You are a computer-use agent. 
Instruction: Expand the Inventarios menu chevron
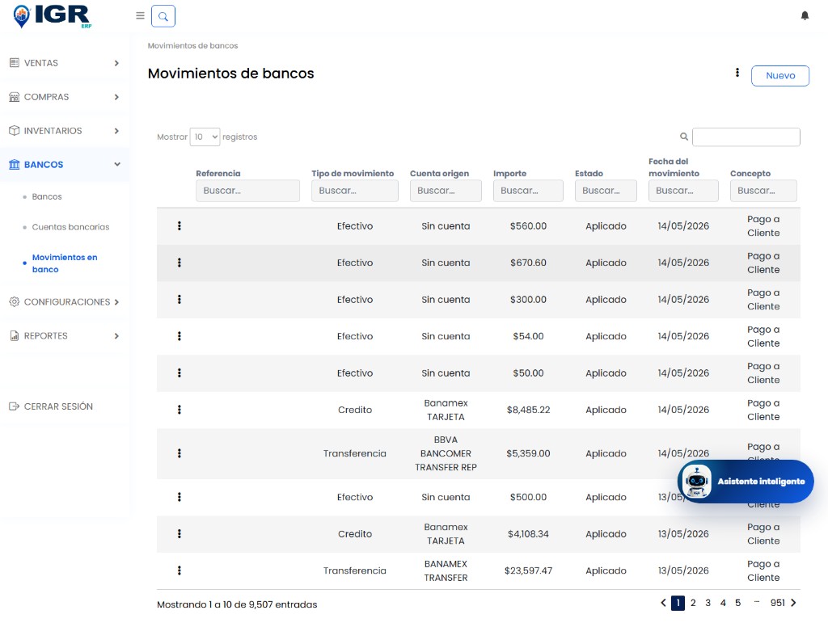click(116, 131)
